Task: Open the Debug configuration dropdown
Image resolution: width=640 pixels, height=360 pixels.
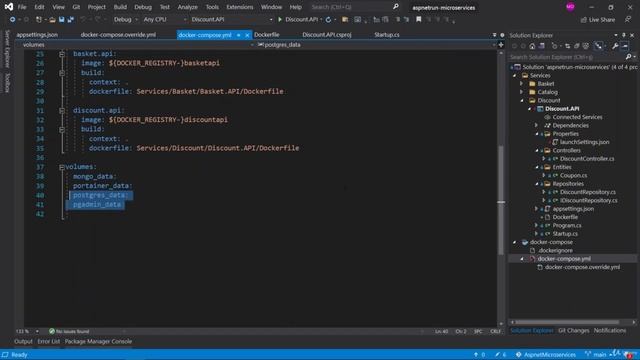Action: [x=125, y=20]
